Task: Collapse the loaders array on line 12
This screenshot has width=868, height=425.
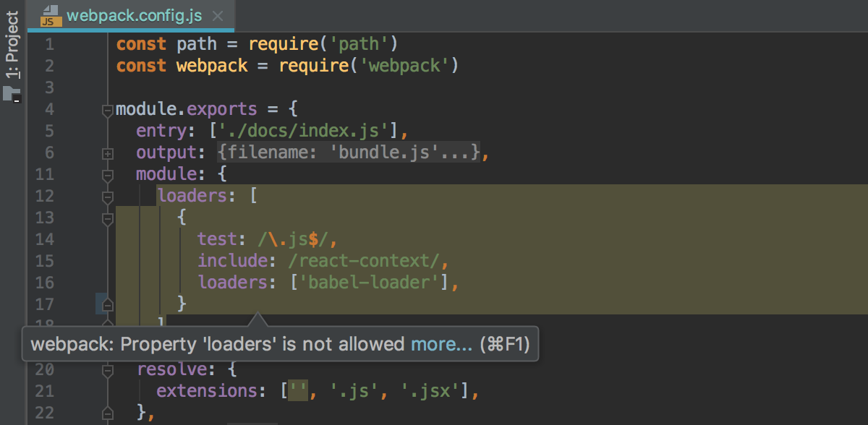Action: pyautogui.click(x=108, y=197)
